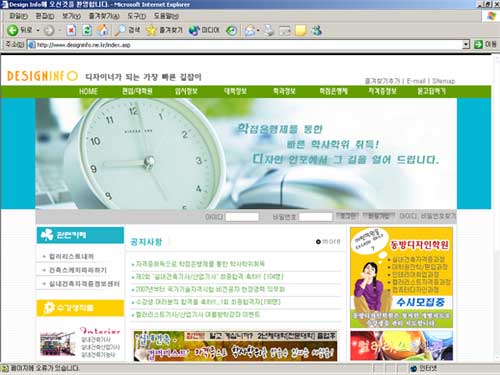The image size is (500, 375).
Task: Click the login button beside password field
Action: pos(347,216)
